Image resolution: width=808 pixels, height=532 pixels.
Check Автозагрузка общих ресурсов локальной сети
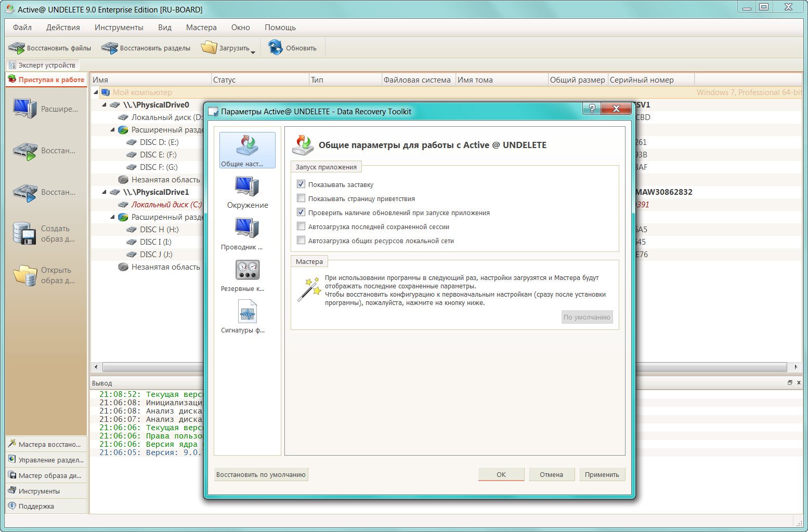point(301,240)
